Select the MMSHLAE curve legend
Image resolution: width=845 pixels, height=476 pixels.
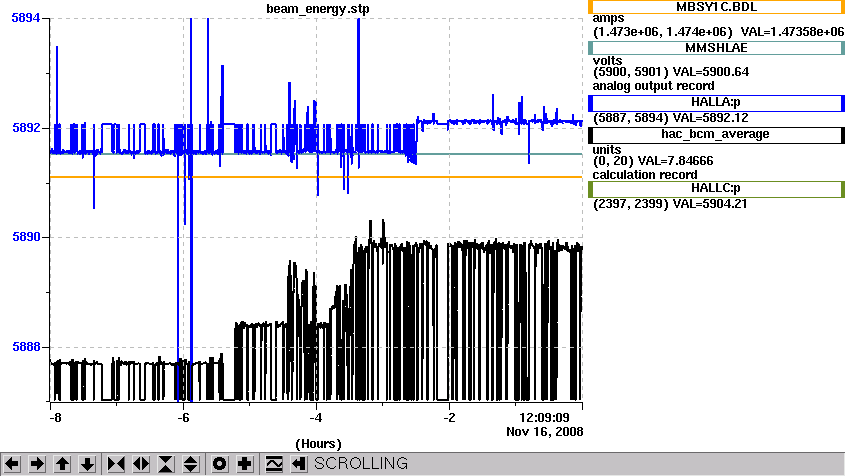716,48
